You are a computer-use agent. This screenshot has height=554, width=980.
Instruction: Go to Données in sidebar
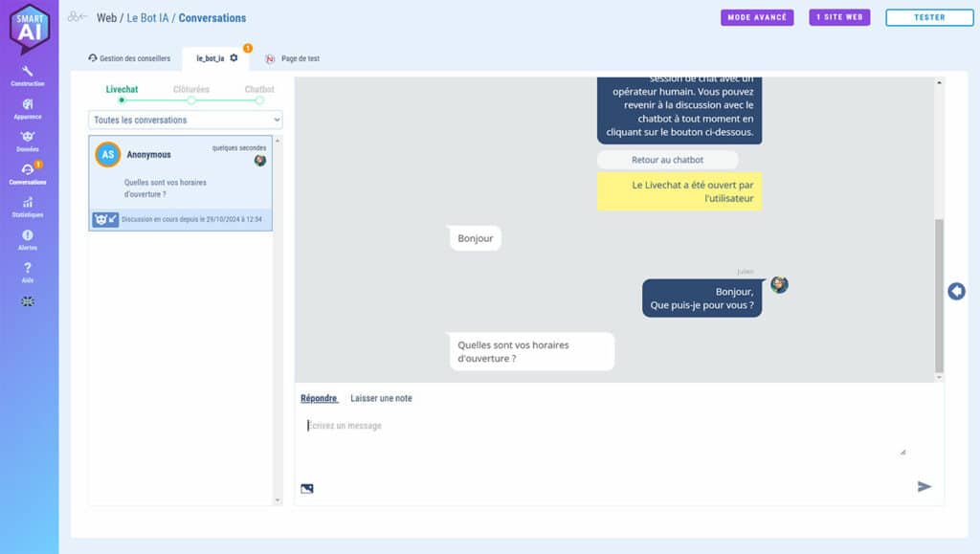(x=28, y=140)
